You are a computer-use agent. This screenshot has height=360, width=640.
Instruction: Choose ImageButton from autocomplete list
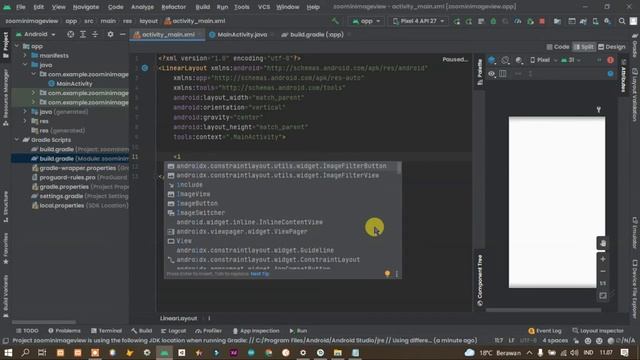282,203
